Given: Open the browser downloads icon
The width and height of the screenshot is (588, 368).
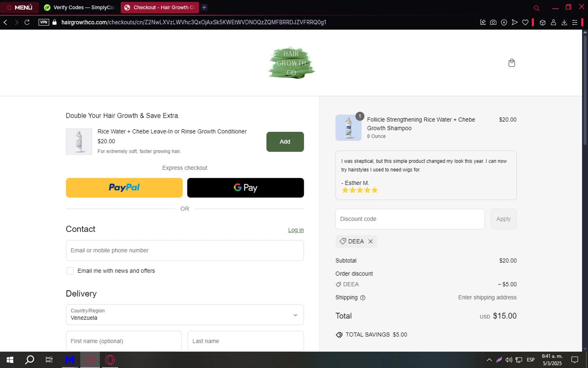Looking at the screenshot, I should coord(564,22).
